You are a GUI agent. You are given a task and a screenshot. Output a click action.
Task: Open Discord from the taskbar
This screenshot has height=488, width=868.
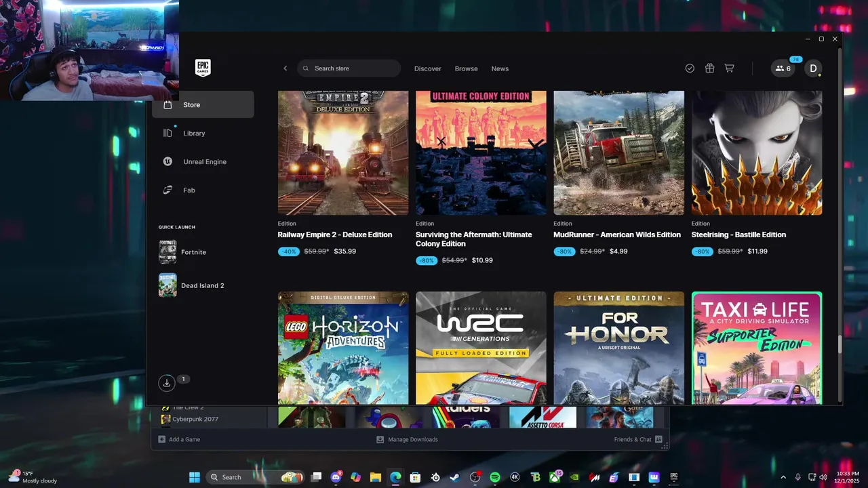(x=336, y=477)
